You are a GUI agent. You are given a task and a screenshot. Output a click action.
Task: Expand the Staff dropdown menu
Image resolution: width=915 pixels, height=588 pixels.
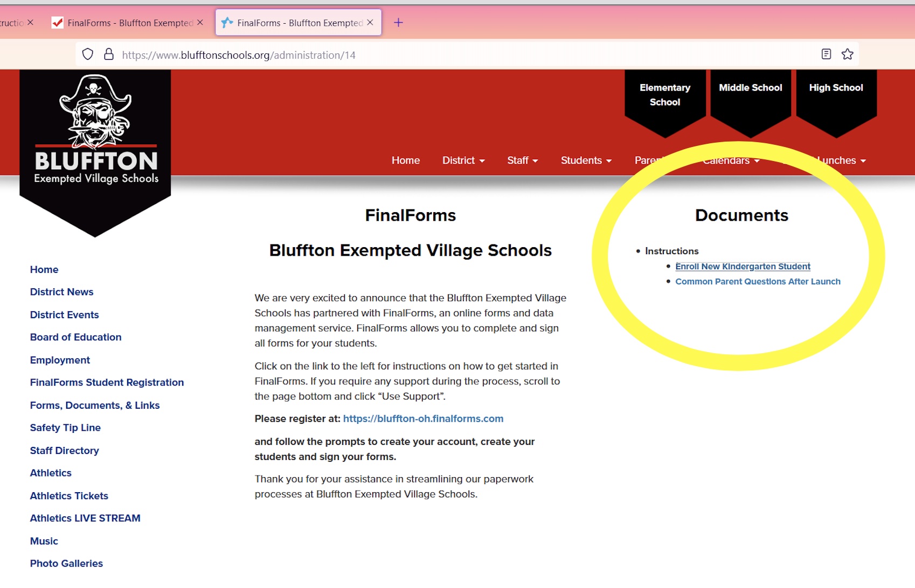point(523,160)
